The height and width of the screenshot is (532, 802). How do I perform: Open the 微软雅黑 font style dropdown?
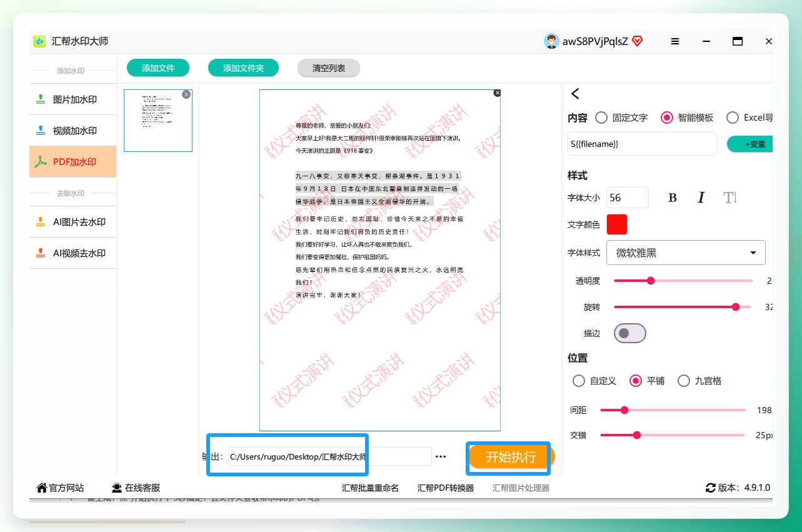tap(686, 253)
